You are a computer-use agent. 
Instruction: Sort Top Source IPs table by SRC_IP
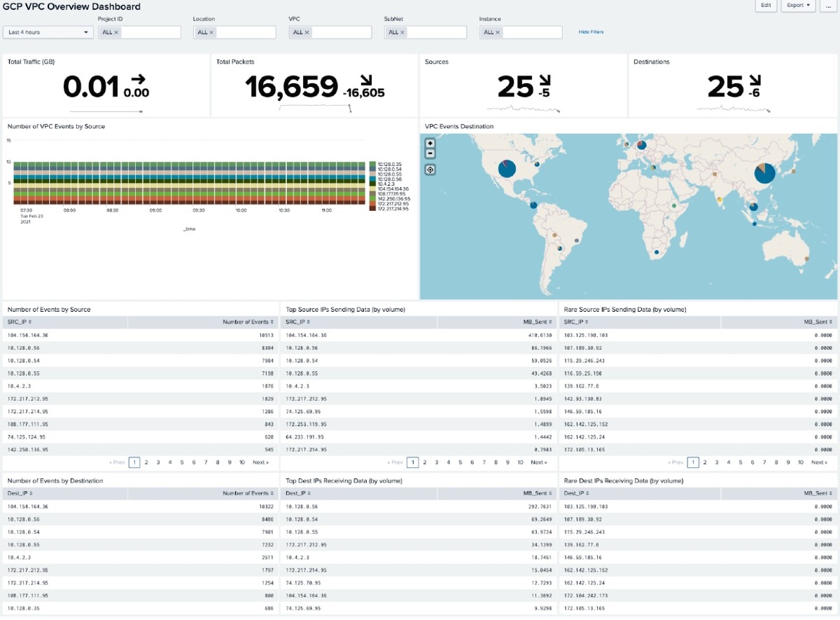coord(297,322)
